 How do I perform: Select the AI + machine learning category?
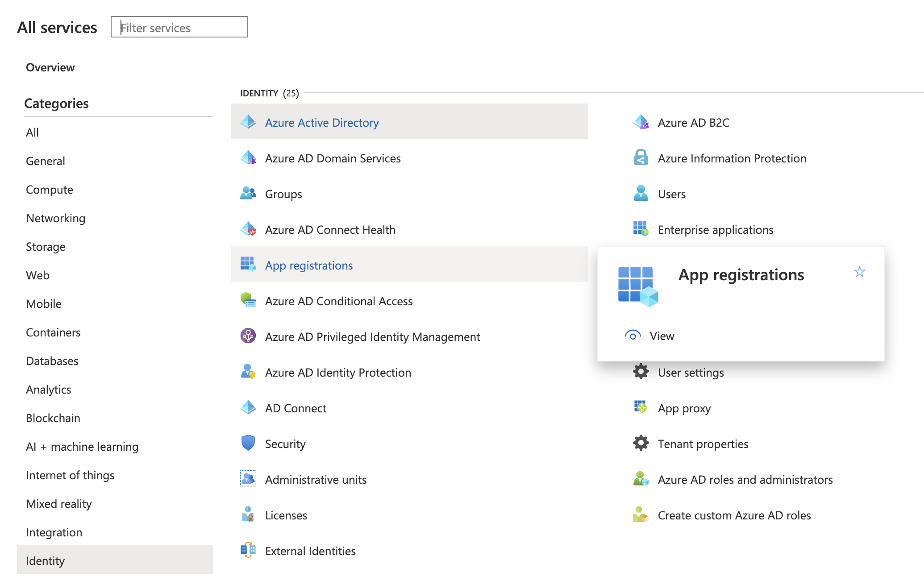tap(82, 447)
